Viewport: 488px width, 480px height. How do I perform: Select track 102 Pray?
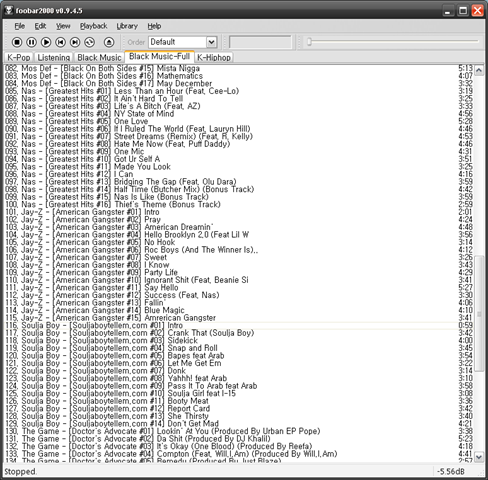(239, 220)
